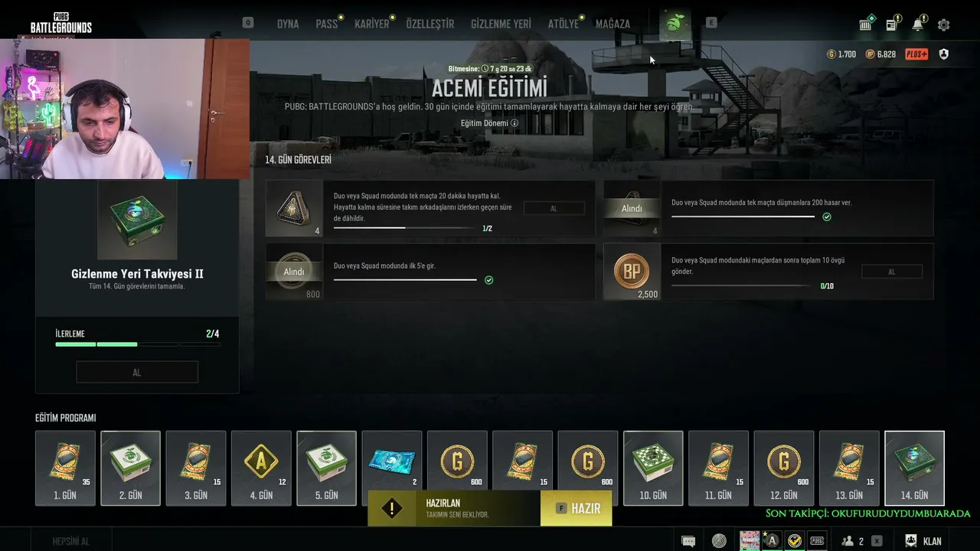Click the claimed 800 reward for top-5 mission

click(x=294, y=272)
